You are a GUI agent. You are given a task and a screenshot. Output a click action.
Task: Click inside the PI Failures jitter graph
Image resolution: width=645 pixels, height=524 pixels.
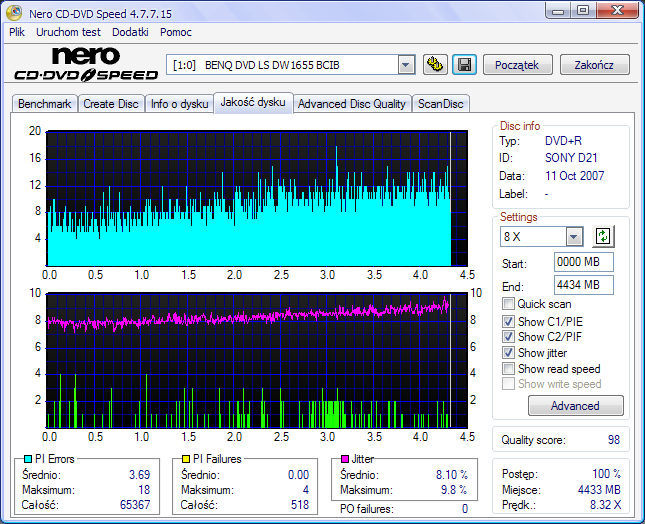(257, 360)
